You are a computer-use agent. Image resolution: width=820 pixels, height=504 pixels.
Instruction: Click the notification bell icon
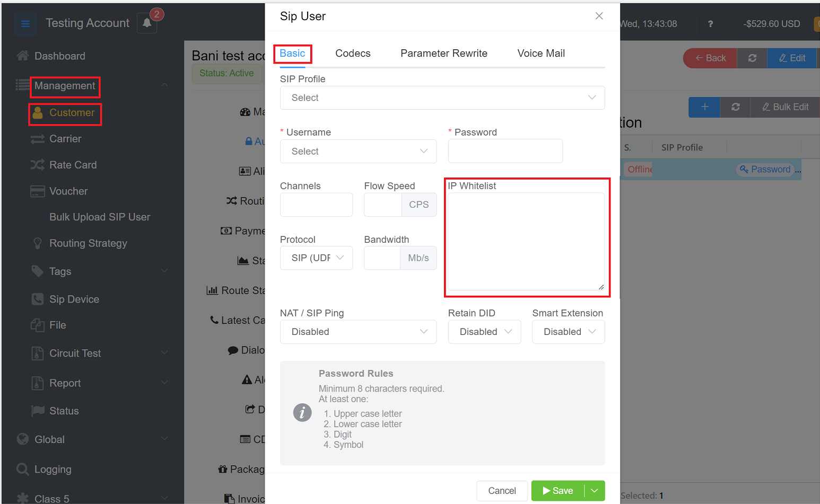pos(147,23)
